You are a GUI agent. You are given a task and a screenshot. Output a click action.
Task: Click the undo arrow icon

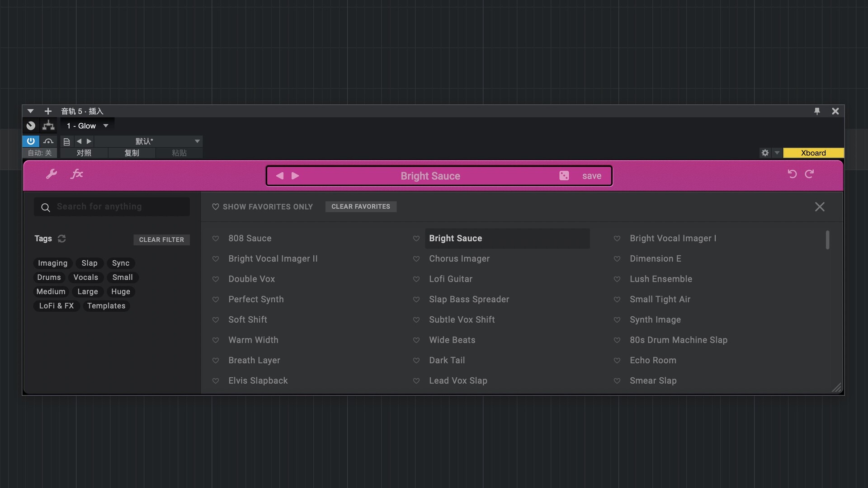coord(792,174)
